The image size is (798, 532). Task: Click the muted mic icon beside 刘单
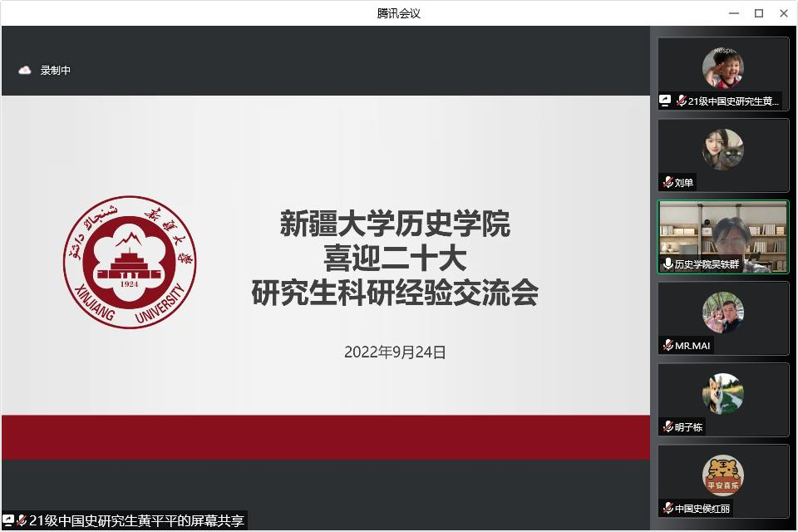pos(668,182)
